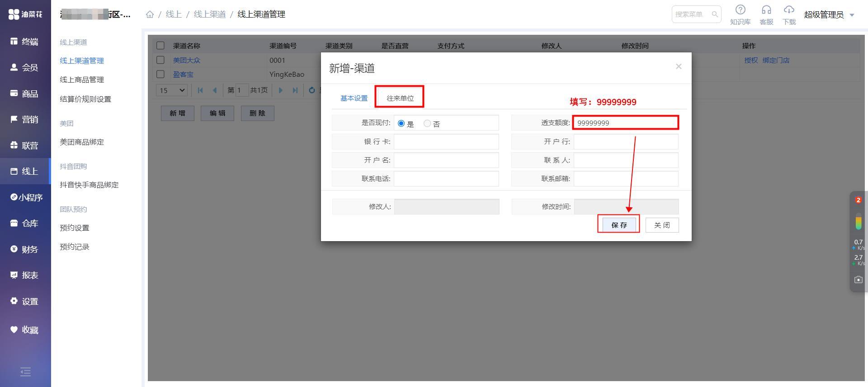Focus the 联系邮箱 input field

point(626,179)
